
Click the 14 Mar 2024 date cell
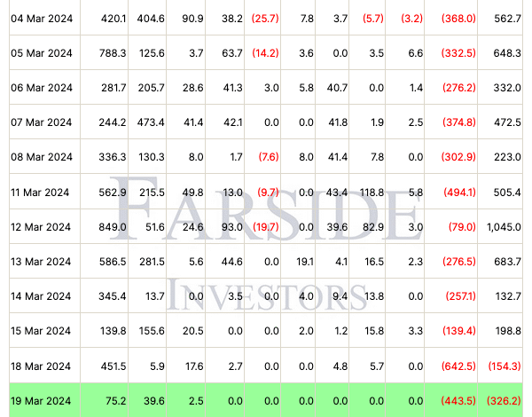[x=41, y=296]
